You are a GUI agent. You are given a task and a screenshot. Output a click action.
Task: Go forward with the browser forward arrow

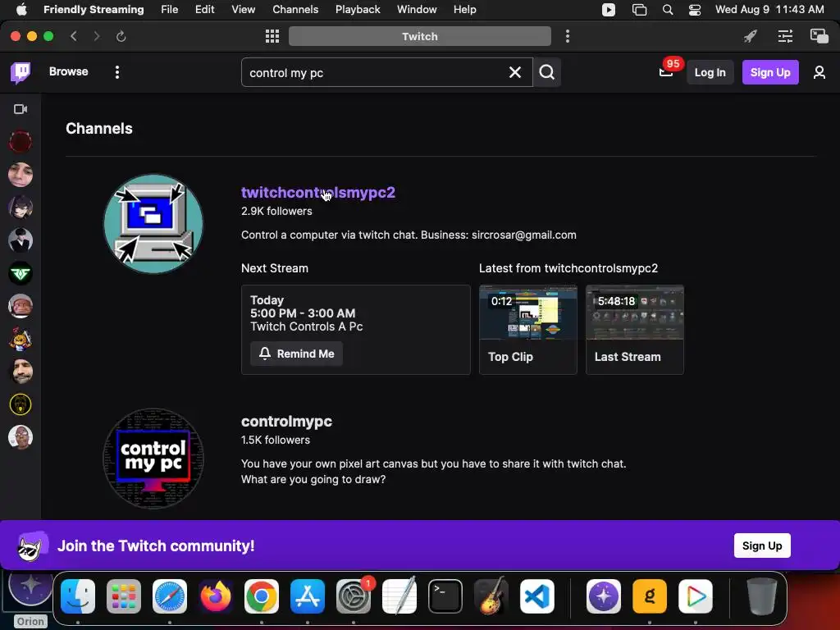tap(97, 36)
